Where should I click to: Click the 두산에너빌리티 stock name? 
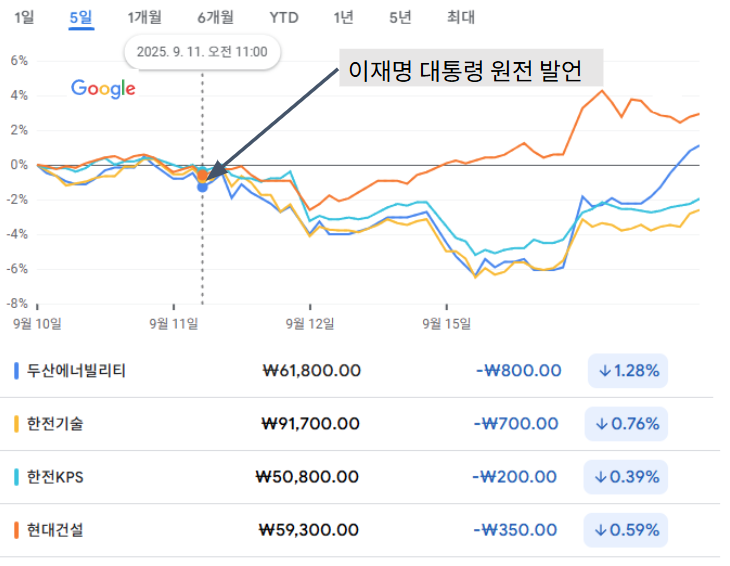76,370
